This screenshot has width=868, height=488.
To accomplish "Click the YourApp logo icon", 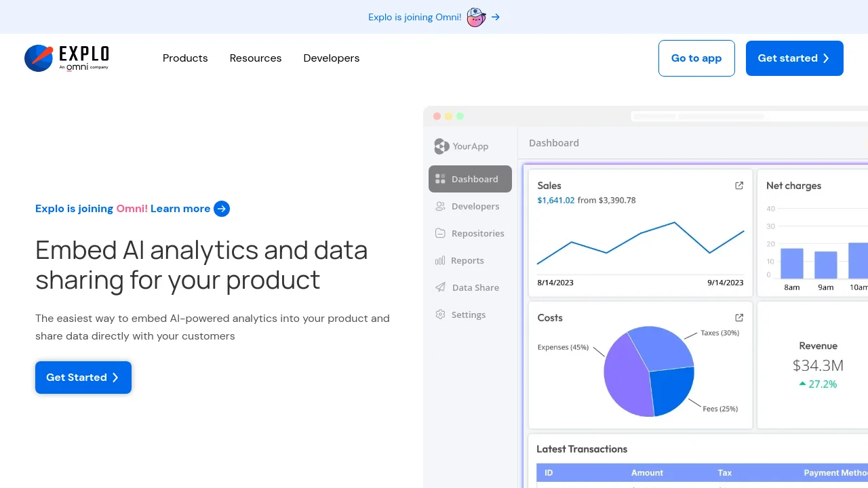I will pyautogui.click(x=441, y=146).
